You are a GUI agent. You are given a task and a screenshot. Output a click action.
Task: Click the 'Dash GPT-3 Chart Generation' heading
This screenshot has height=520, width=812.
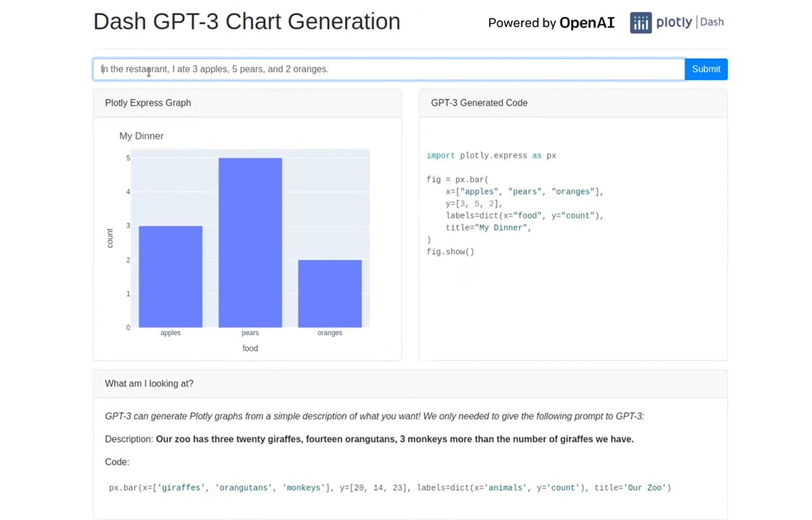247,22
